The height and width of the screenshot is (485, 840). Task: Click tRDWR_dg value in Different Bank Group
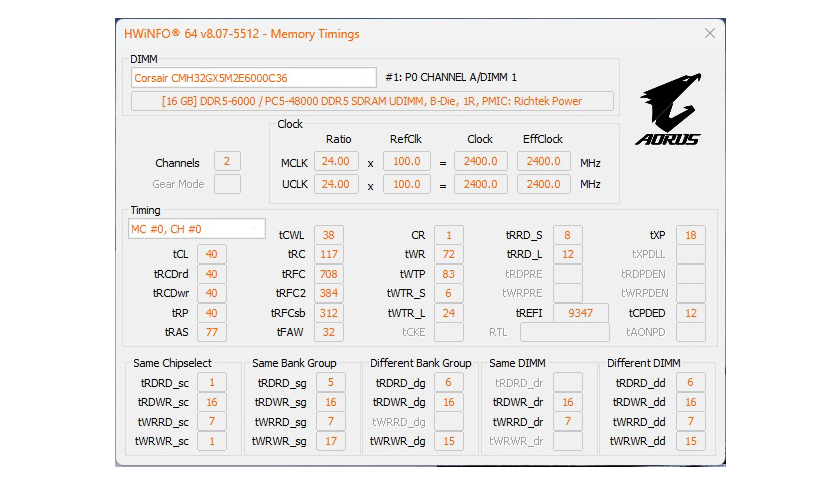point(448,402)
